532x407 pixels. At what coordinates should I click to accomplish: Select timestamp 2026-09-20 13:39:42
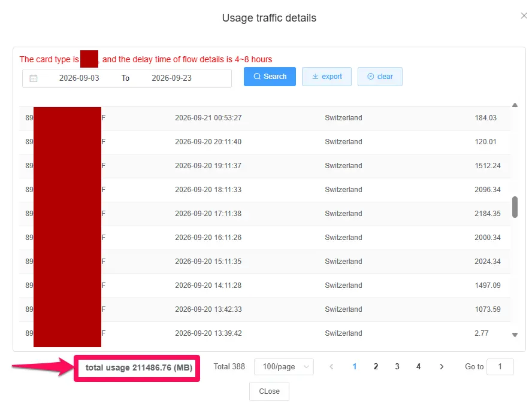pos(208,333)
